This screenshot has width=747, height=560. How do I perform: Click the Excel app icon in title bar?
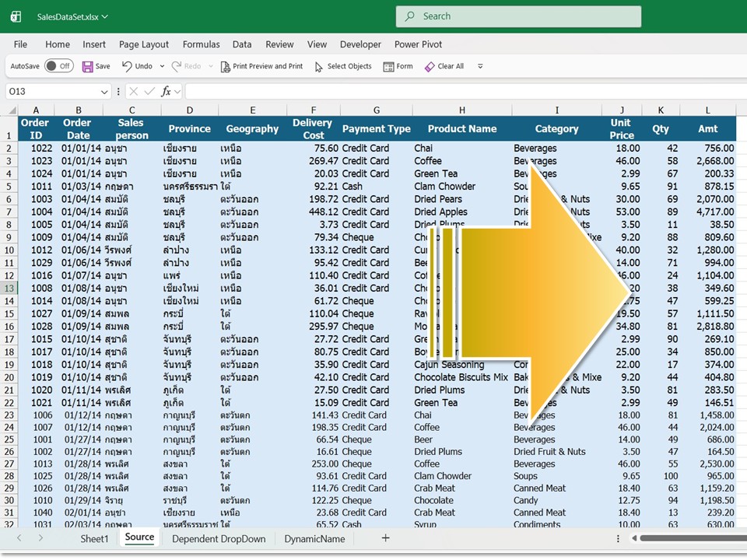tap(16, 16)
